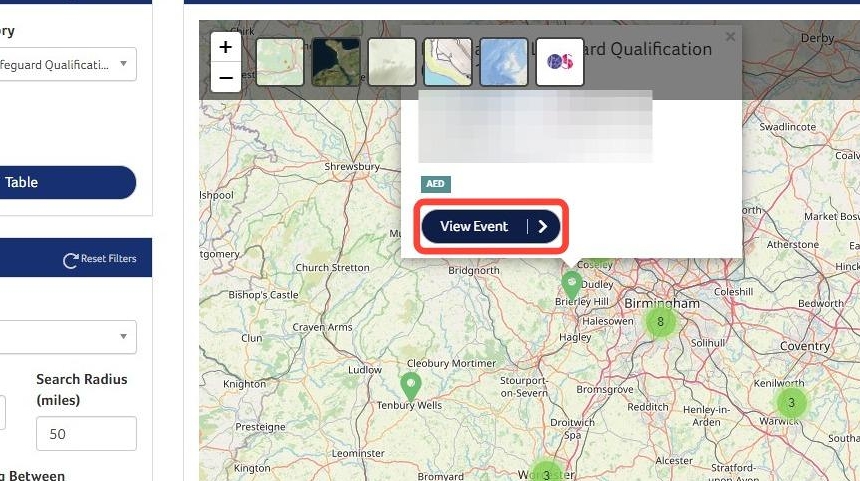The image size is (860, 481).
Task: Zoom in on the map
Action: (225, 47)
